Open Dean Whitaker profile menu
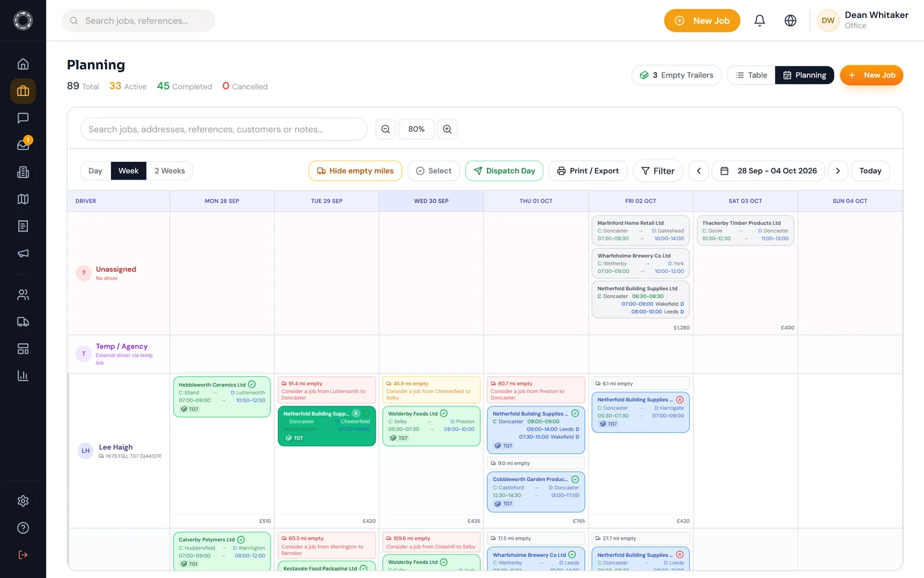 pyautogui.click(x=863, y=20)
